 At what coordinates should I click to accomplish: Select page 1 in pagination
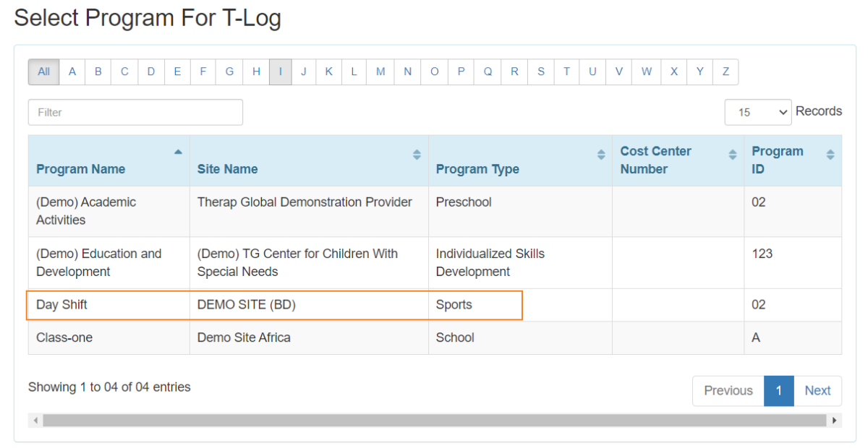pos(779,390)
